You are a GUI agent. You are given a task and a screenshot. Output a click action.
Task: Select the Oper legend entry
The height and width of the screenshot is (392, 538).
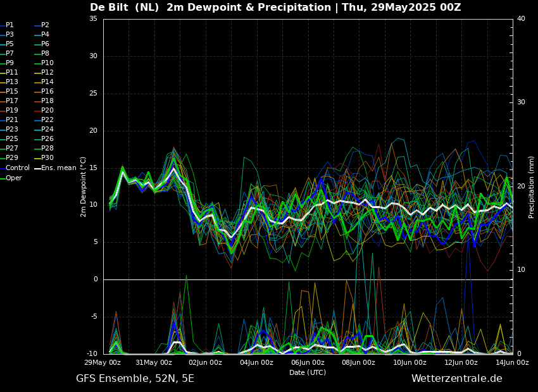click(11, 178)
